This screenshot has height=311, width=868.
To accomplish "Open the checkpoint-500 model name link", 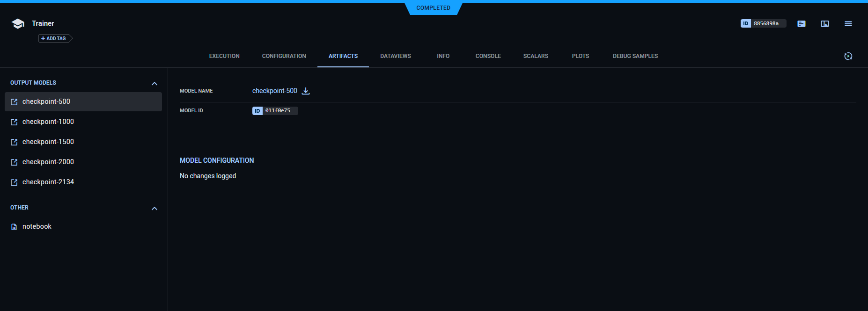I will [274, 91].
